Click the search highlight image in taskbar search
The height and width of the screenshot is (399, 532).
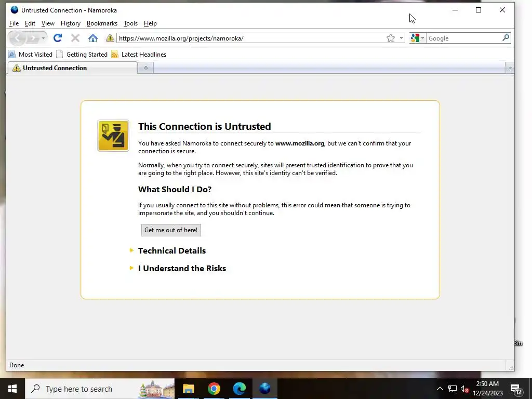(x=156, y=389)
